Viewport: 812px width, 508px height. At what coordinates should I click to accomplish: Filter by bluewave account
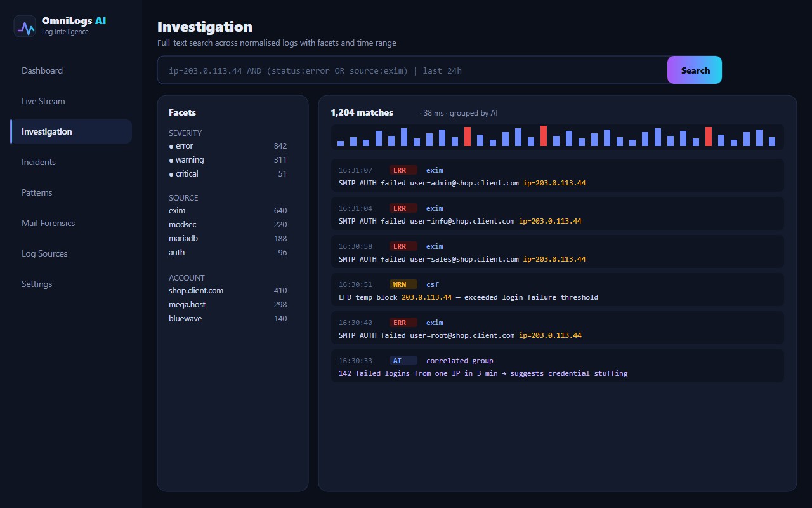tap(228, 319)
